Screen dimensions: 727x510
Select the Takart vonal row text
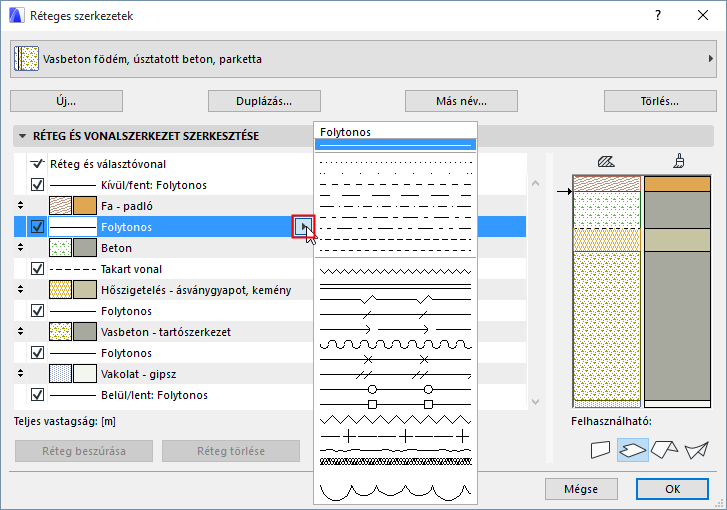(x=131, y=269)
